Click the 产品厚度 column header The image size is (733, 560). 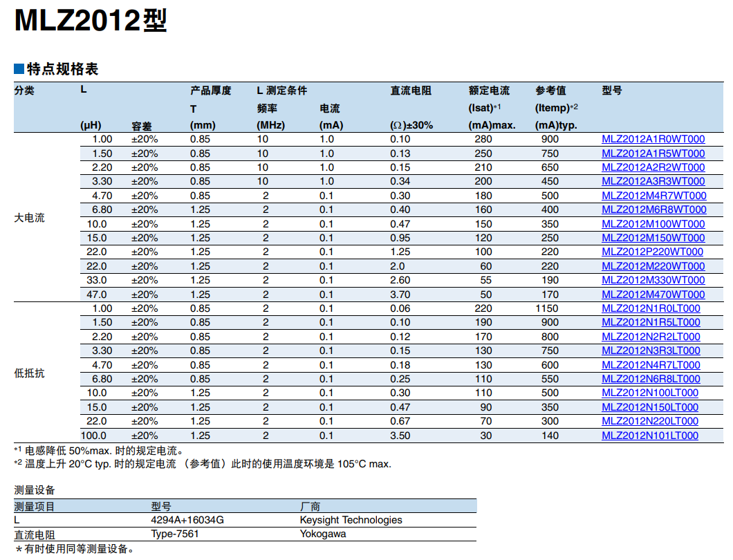(x=210, y=91)
